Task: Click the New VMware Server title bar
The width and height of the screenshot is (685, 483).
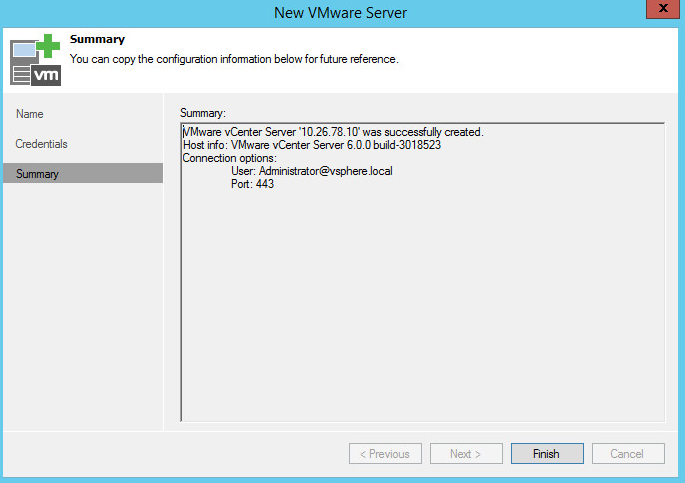Action: (340, 13)
